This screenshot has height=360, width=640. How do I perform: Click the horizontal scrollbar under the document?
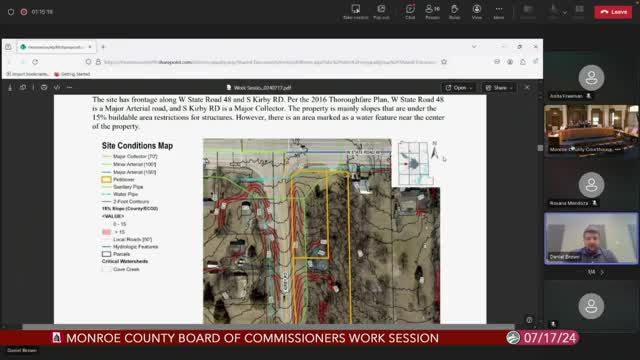tap(268, 327)
